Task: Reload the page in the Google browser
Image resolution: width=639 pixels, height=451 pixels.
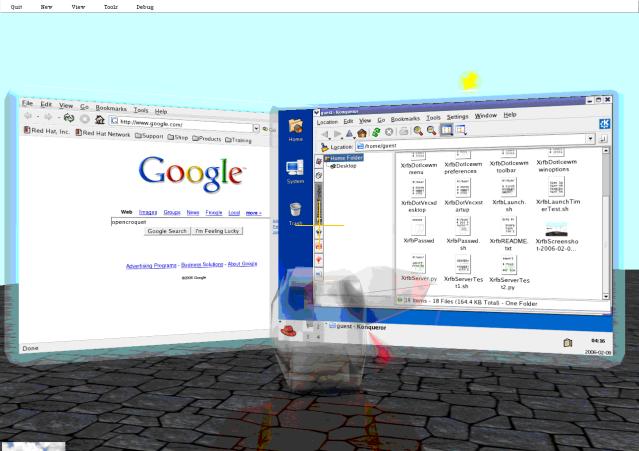Action: (68, 118)
